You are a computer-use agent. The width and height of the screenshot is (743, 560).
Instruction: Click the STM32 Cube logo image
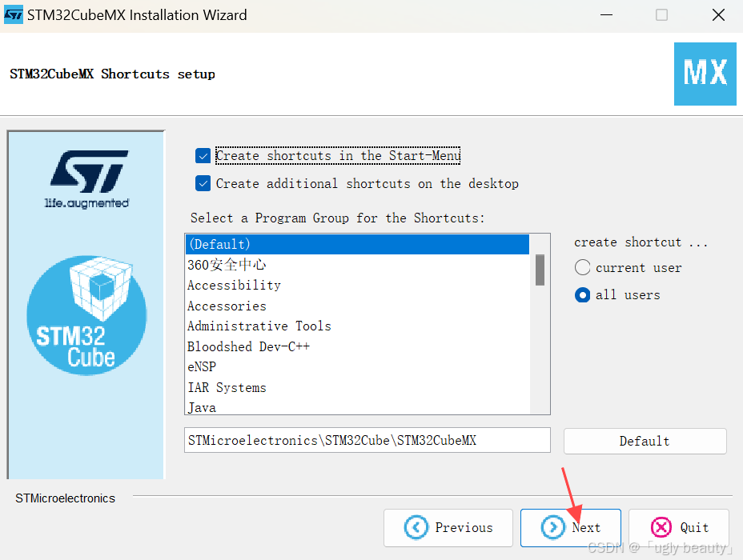tap(86, 315)
